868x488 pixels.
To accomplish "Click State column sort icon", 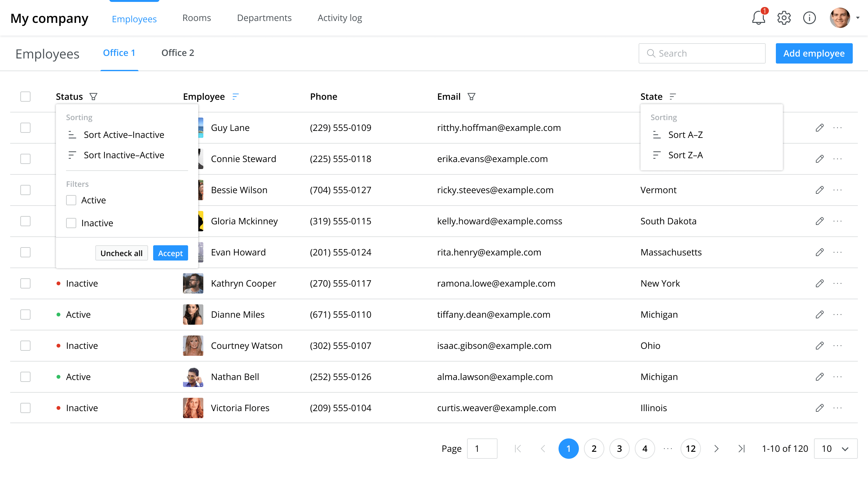I will pos(673,97).
